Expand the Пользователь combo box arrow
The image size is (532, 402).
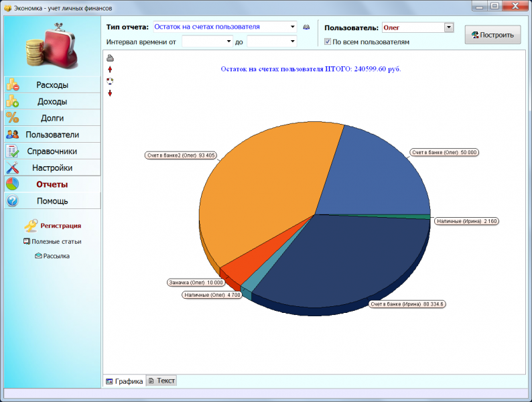tap(449, 27)
